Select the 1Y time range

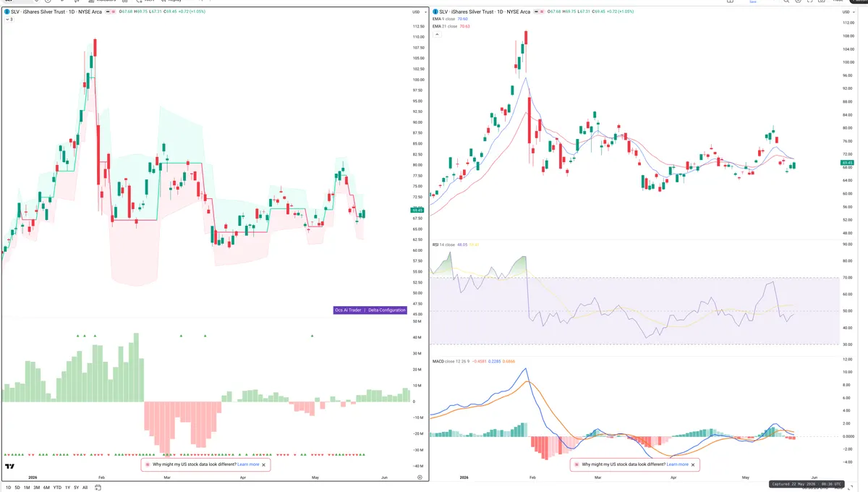coord(67,488)
